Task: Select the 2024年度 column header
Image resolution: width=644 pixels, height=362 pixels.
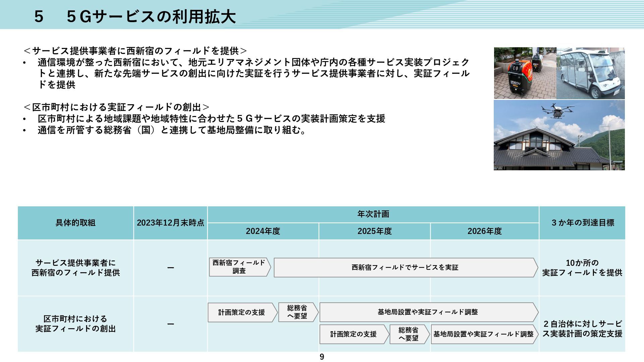Action: (x=263, y=231)
